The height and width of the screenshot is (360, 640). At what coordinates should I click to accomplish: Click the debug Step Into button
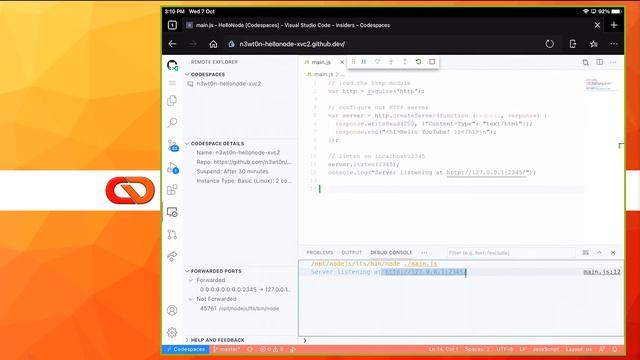point(391,62)
